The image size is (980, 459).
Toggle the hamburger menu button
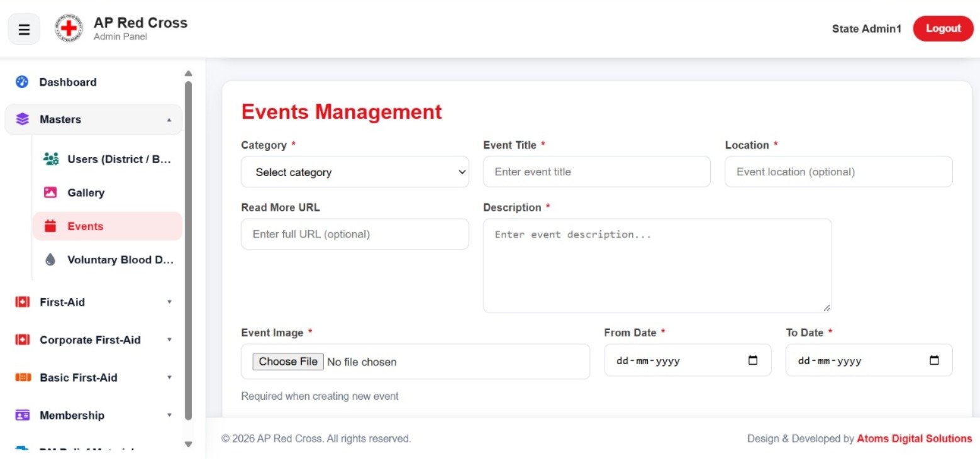pyautogui.click(x=24, y=30)
